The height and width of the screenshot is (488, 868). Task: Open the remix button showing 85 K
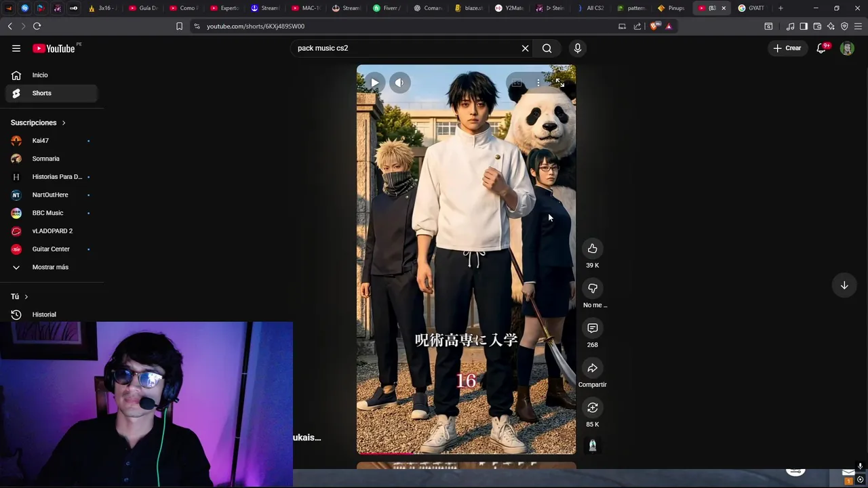592,407
